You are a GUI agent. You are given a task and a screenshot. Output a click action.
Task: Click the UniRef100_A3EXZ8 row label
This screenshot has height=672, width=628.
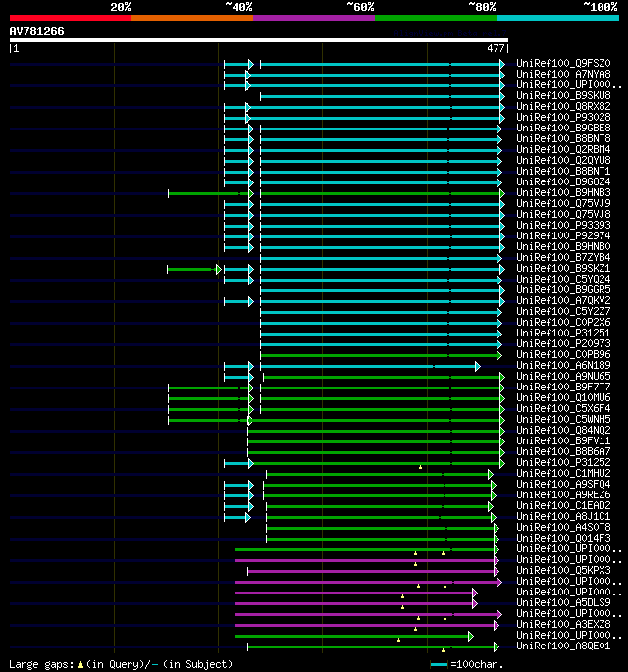click(x=563, y=624)
